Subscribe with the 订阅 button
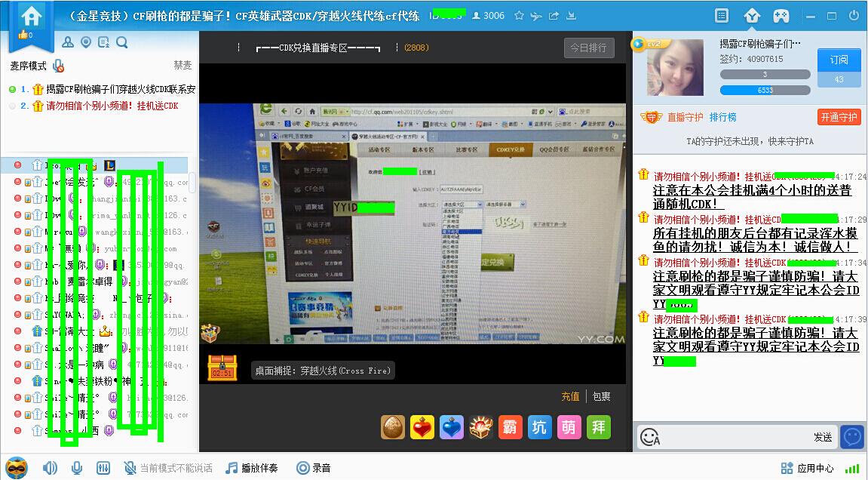 point(839,60)
